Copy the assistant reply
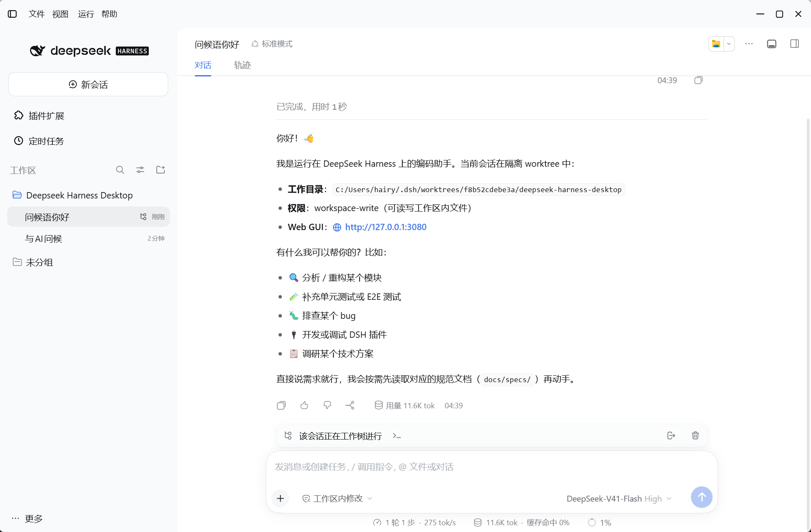 (x=281, y=405)
